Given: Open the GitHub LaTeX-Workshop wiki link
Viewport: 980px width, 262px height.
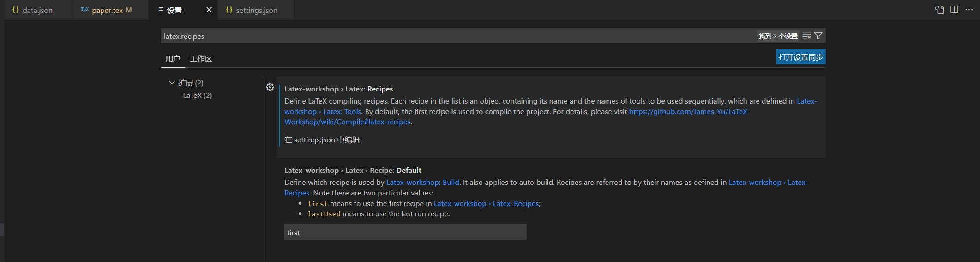Looking at the screenshot, I should point(689,112).
